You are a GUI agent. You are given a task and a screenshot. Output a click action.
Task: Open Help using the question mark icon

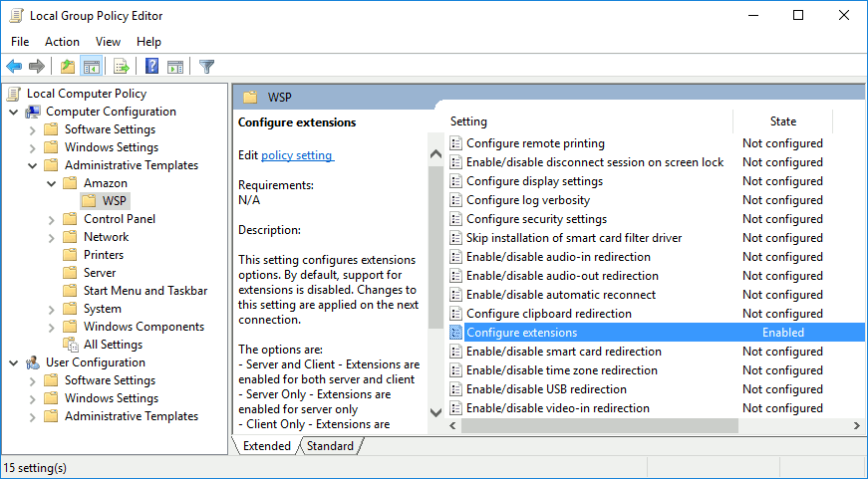(x=151, y=67)
